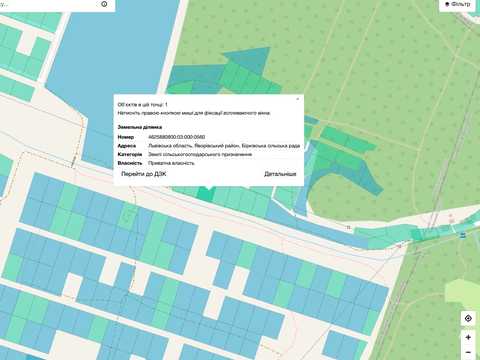Click the info icon in search bar
The width and height of the screenshot is (480, 360).
coord(104,4)
